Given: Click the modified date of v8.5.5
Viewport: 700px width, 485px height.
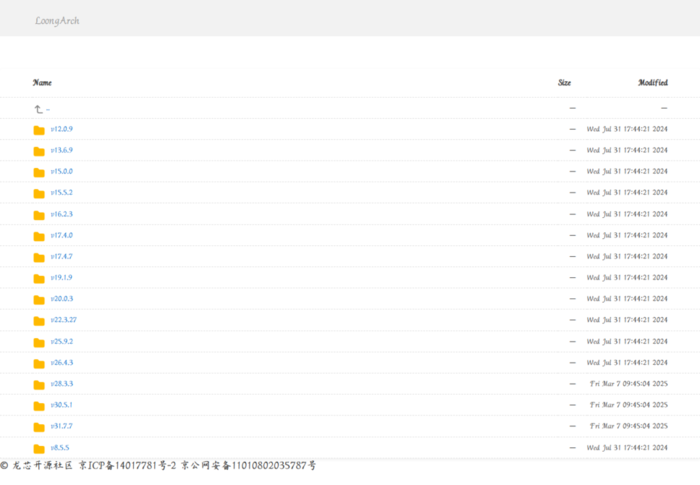Looking at the screenshot, I should pyautogui.click(x=627, y=447).
